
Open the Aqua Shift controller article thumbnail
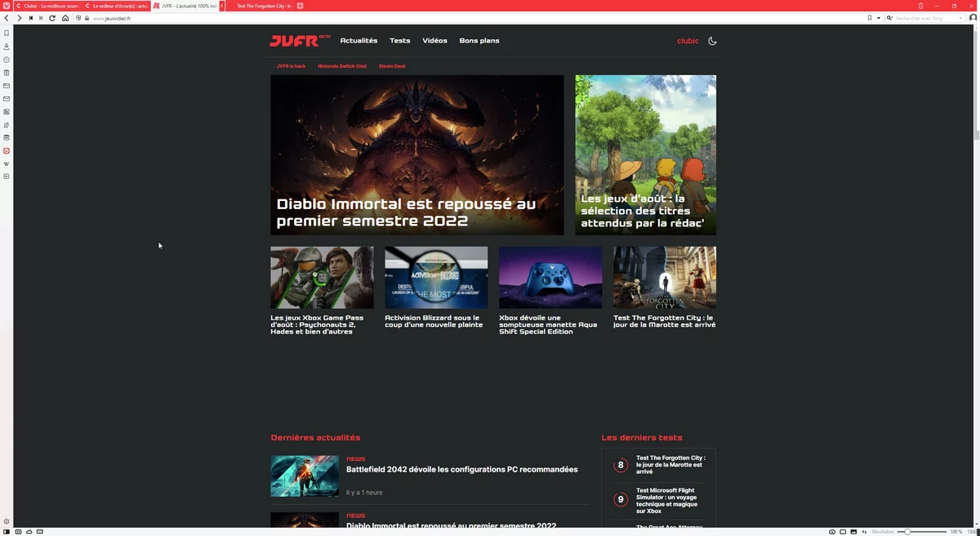(x=550, y=278)
